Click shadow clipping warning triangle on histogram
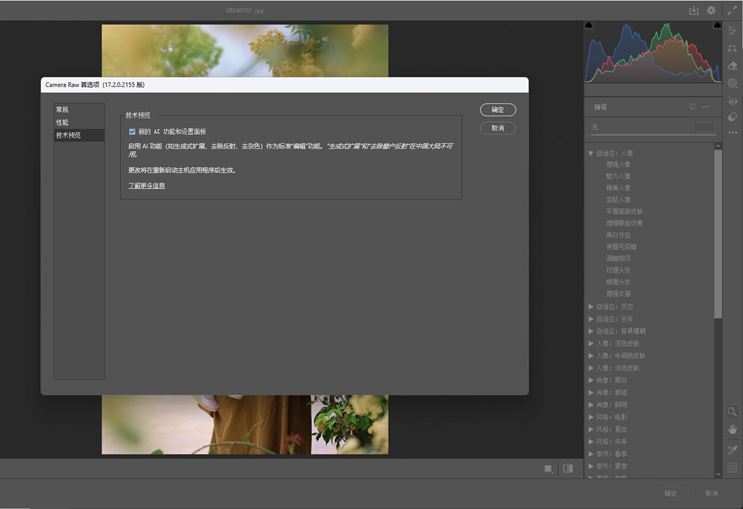The image size is (743, 509). click(x=589, y=25)
